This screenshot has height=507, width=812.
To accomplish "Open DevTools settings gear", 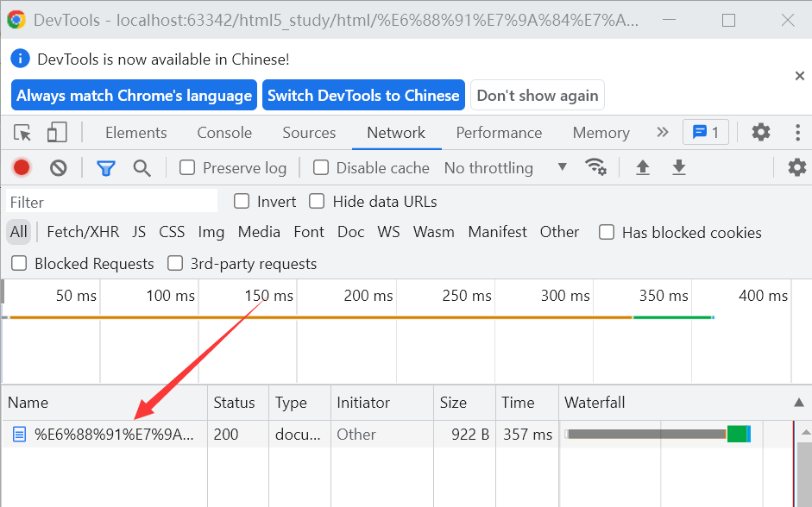I will click(x=760, y=132).
